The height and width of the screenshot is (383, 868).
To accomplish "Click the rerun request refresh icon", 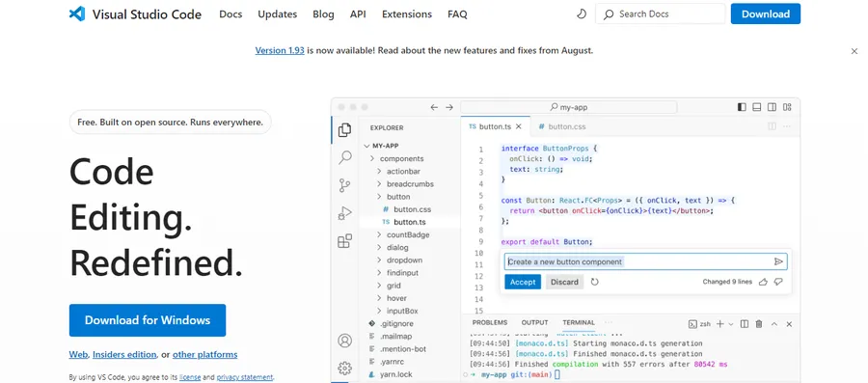I will [595, 283].
